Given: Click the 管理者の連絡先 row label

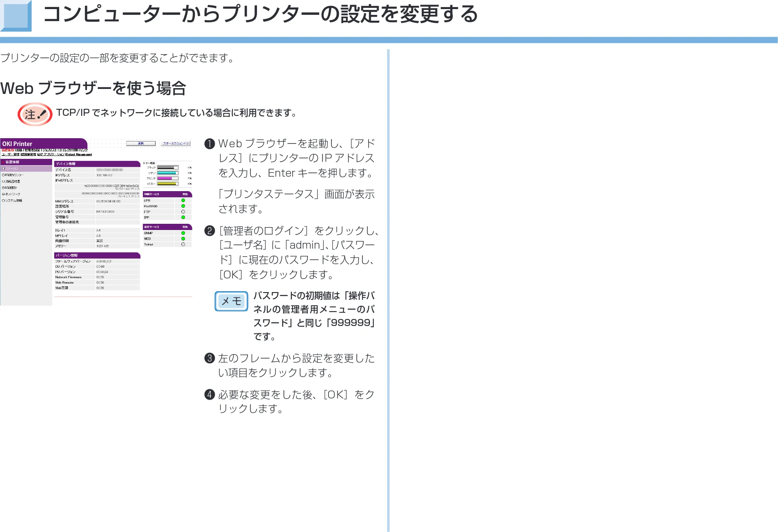Looking at the screenshot, I should [67, 222].
